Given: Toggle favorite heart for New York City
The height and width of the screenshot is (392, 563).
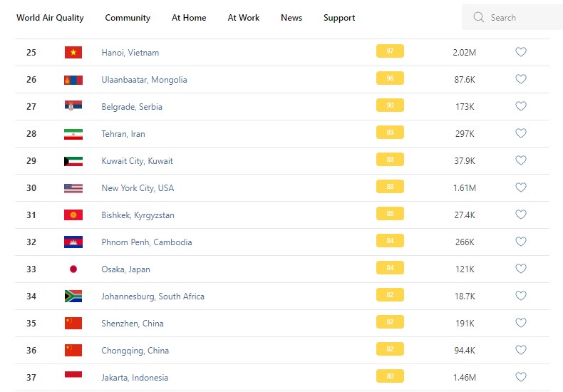Looking at the screenshot, I should pyautogui.click(x=521, y=187).
